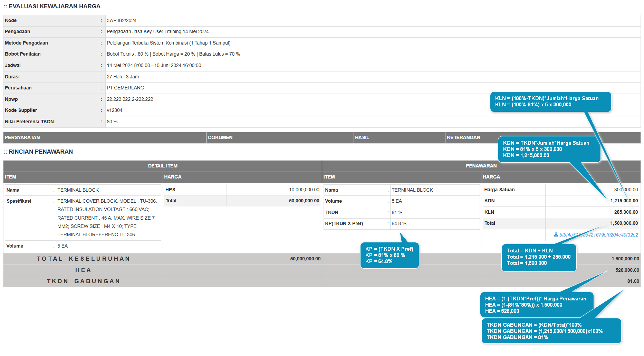The height and width of the screenshot is (356, 644).
Task: Click the HEA formula callout bubble
Action: 536,305
